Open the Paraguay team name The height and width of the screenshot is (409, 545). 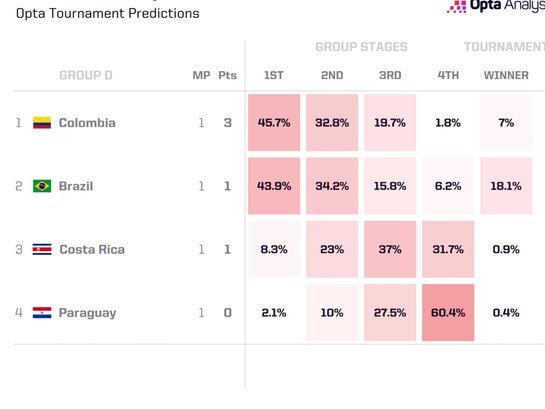coord(88,313)
